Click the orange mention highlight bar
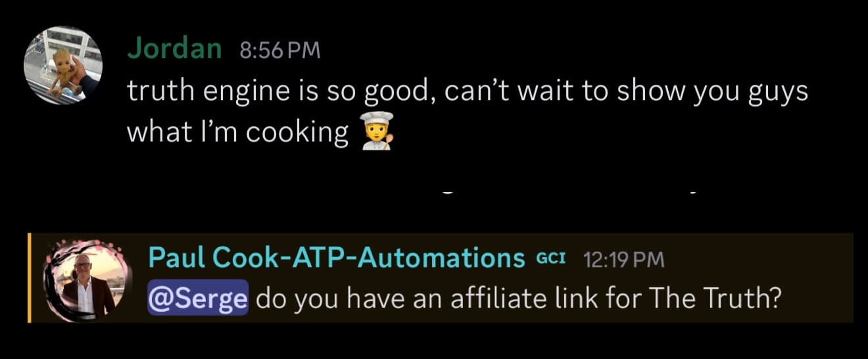The width and height of the screenshot is (868, 359). coord(29,277)
